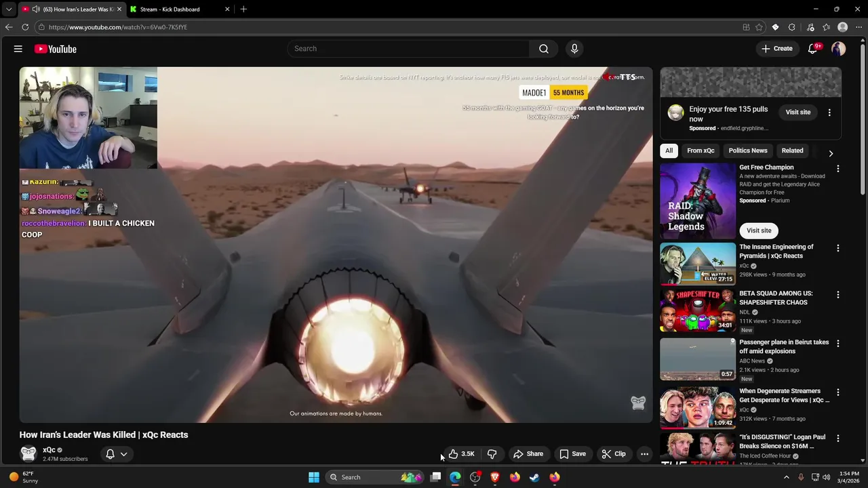
Task: Like the video with 3.5K likes
Action: point(461,454)
